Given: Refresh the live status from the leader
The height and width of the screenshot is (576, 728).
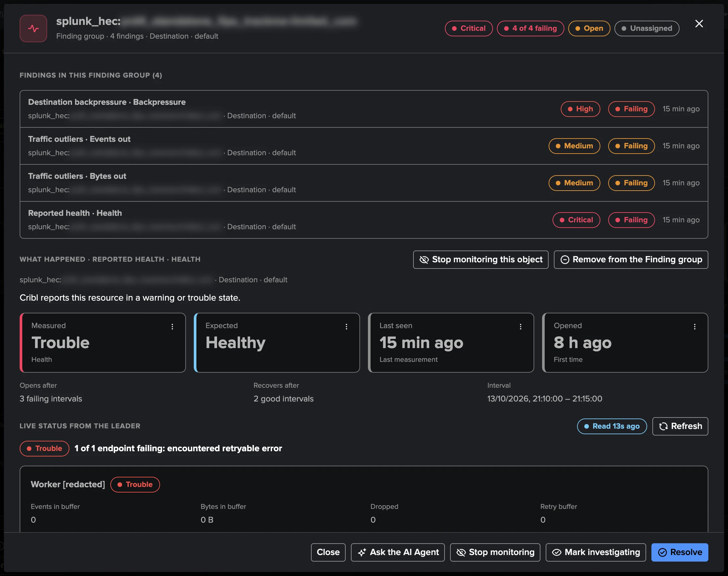Looking at the screenshot, I should tap(680, 426).
